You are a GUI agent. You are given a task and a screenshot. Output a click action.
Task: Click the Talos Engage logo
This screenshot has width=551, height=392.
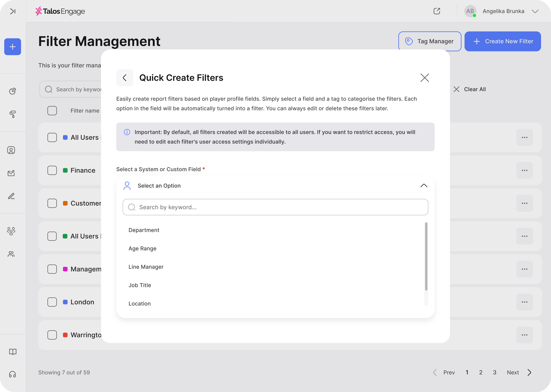(x=60, y=11)
